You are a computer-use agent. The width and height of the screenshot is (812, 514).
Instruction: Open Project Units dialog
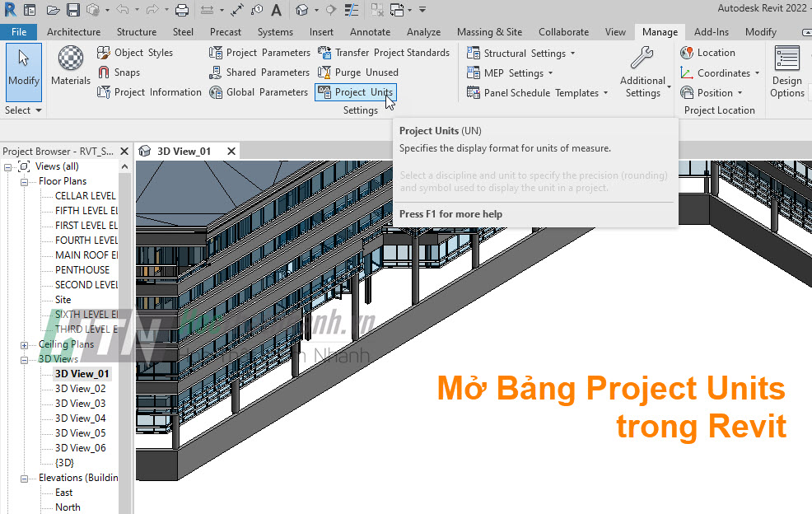[x=355, y=91]
